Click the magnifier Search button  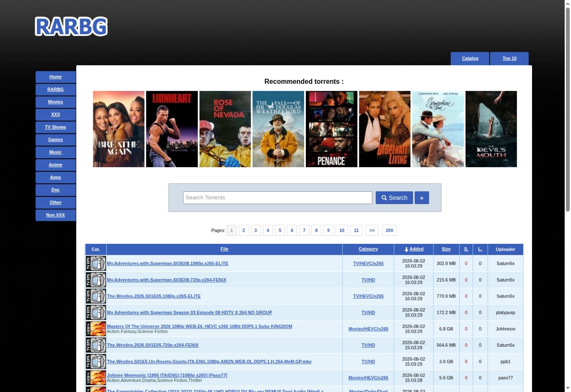click(394, 198)
